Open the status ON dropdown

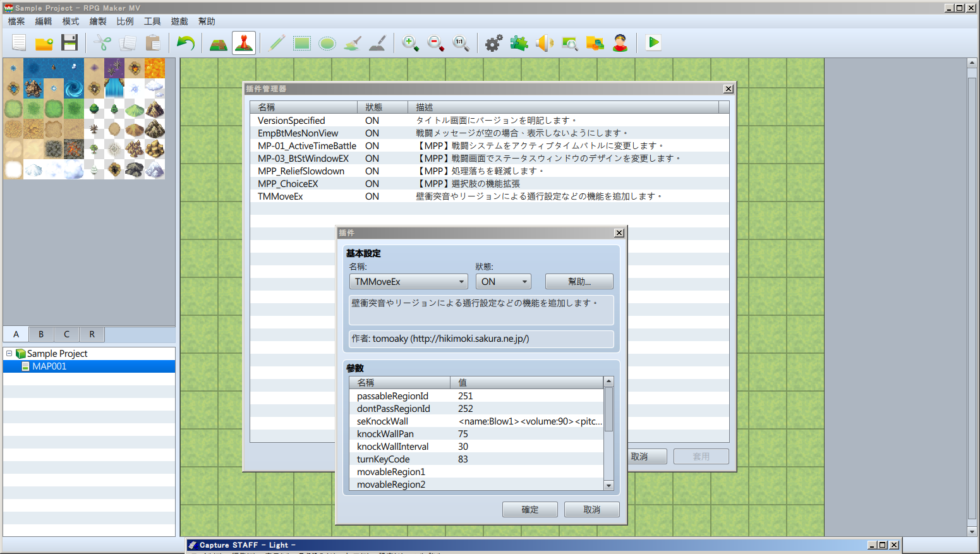[504, 282]
